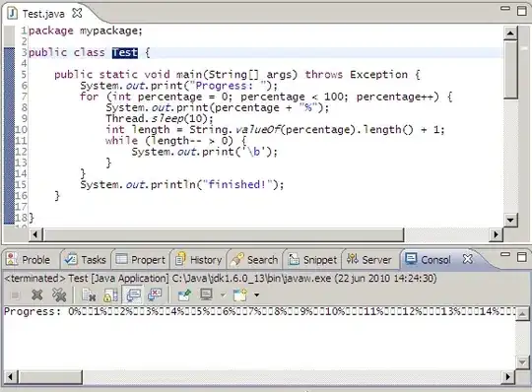The height and width of the screenshot is (392, 532).
Task: Click the grayed-out Terminate square icon
Action: (x=15, y=295)
